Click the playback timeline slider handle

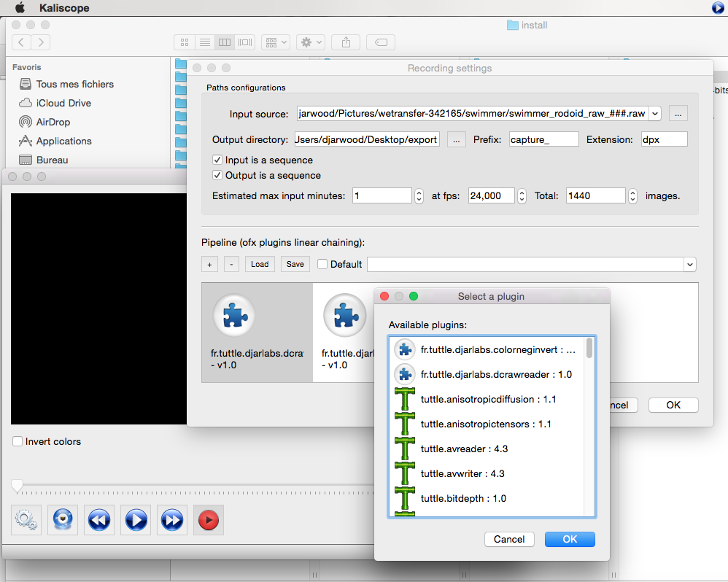[x=17, y=486]
